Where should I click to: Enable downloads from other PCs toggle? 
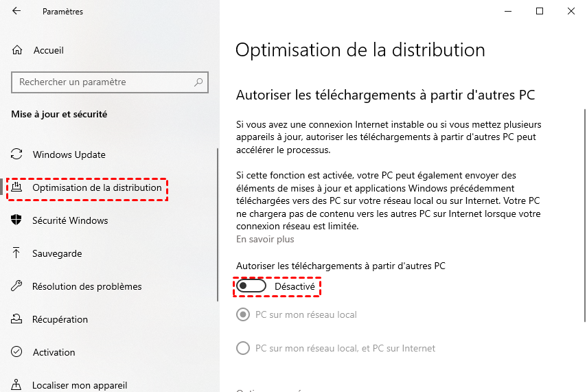[x=251, y=286]
